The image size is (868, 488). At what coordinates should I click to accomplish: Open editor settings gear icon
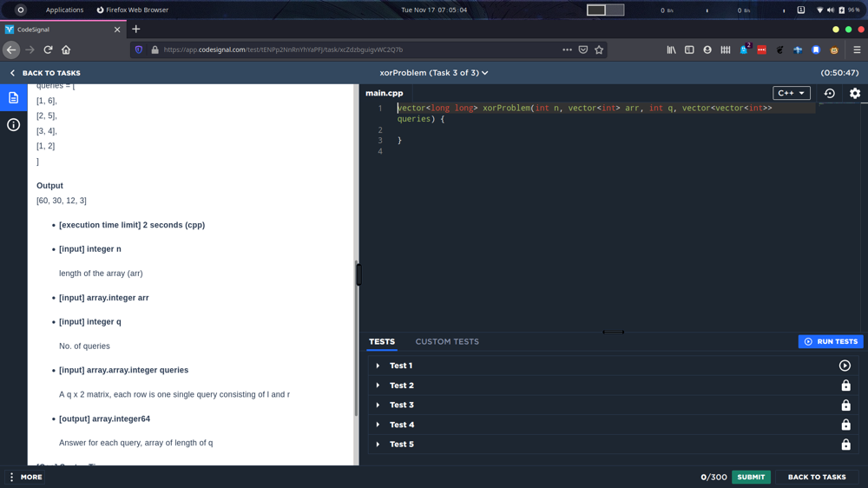coord(855,93)
